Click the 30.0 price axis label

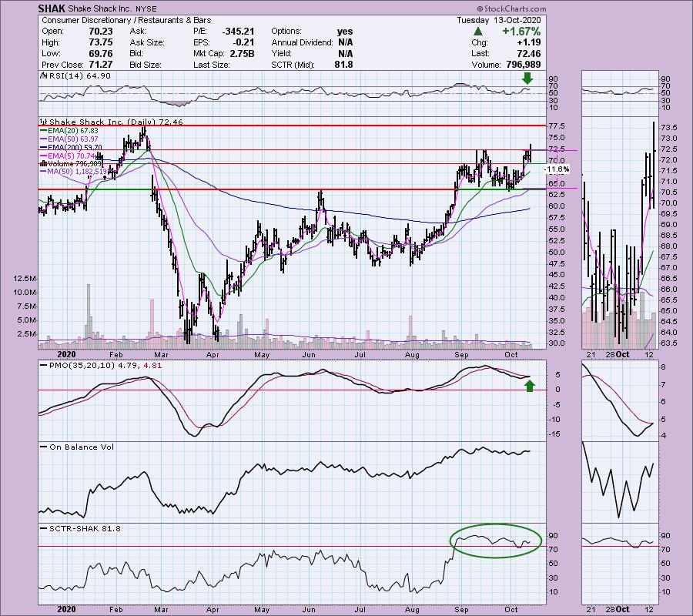coord(557,343)
